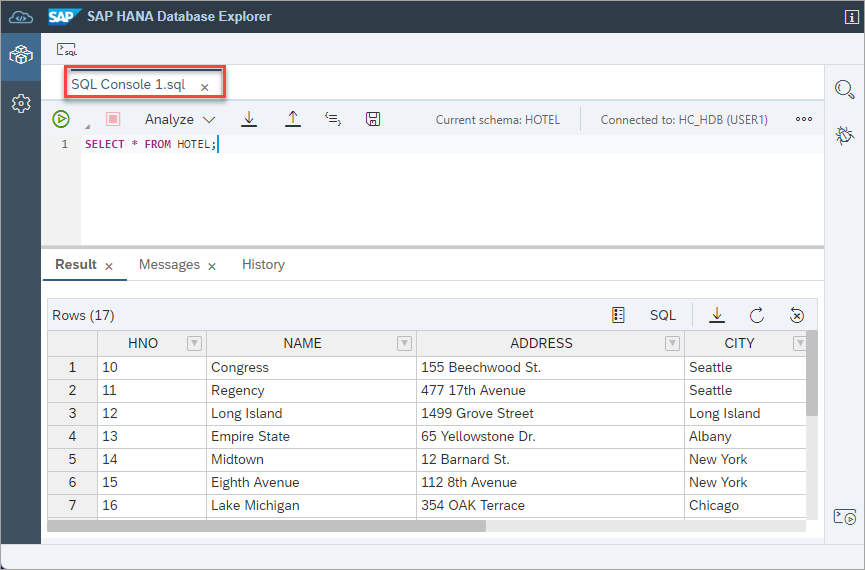Click the Connected to: HC_HDB (USER1) label

pyautogui.click(x=684, y=120)
